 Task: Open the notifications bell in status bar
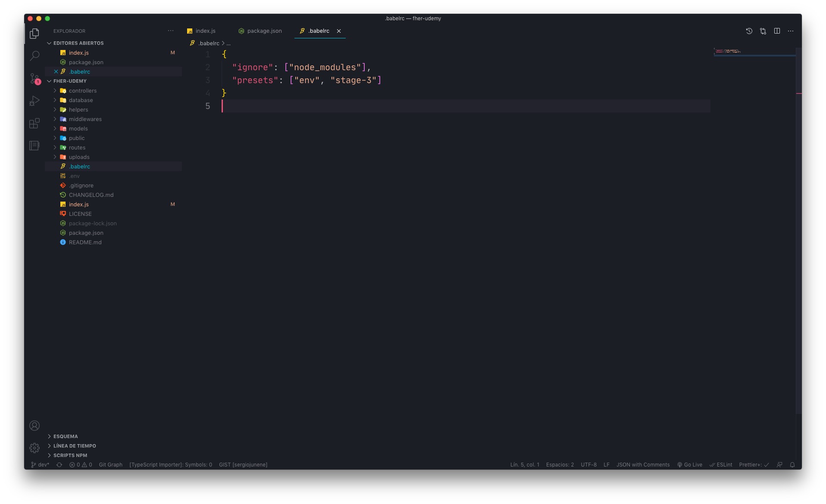click(x=792, y=465)
